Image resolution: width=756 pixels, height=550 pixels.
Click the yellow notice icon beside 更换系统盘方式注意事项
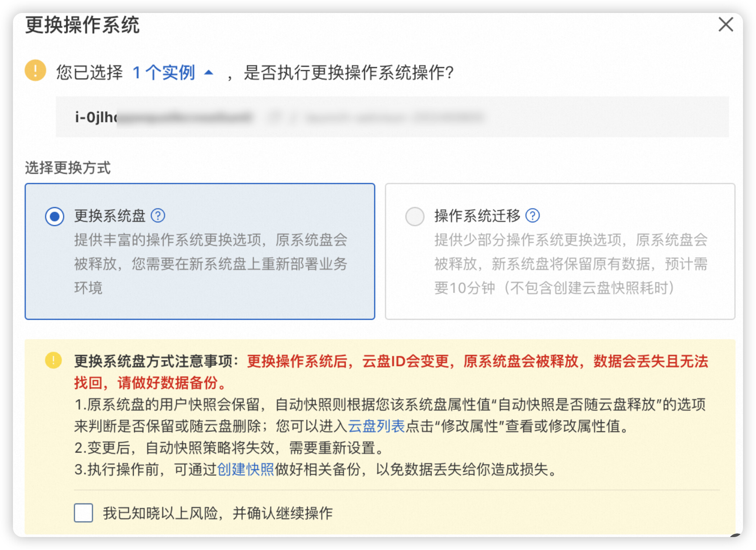click(x=54, y=360)
